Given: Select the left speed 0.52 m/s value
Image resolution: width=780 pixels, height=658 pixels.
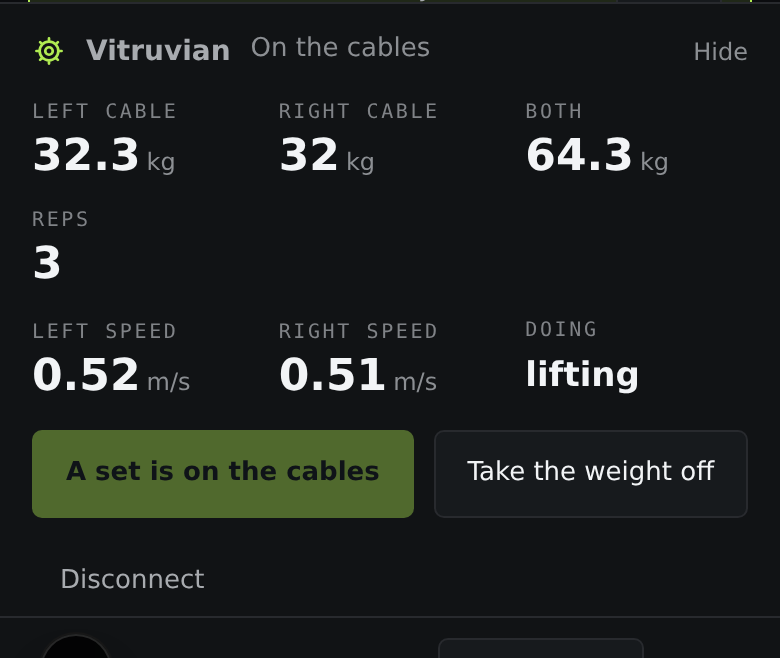Looking at the screenshot, I should click(x=111, y=375).
